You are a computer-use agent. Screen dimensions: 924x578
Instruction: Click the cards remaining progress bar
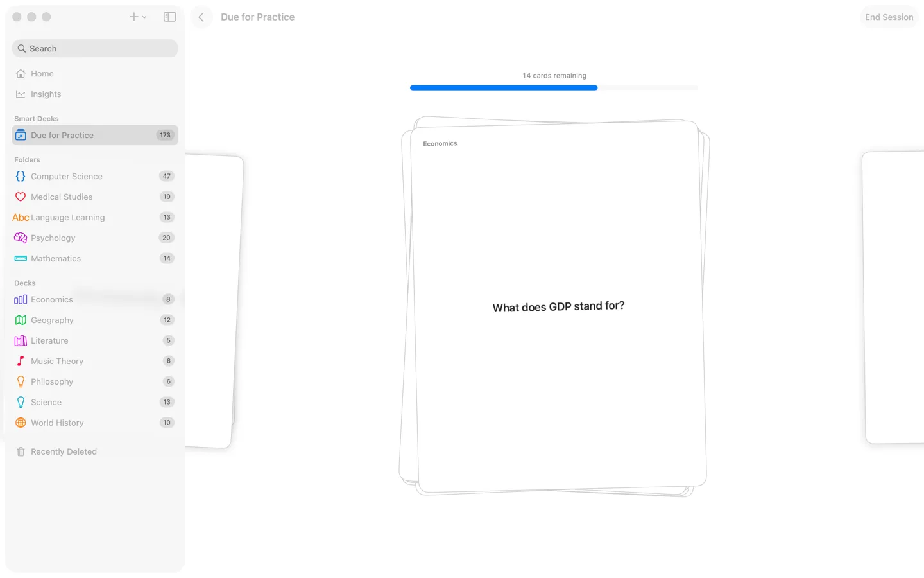tap(554, 88)
